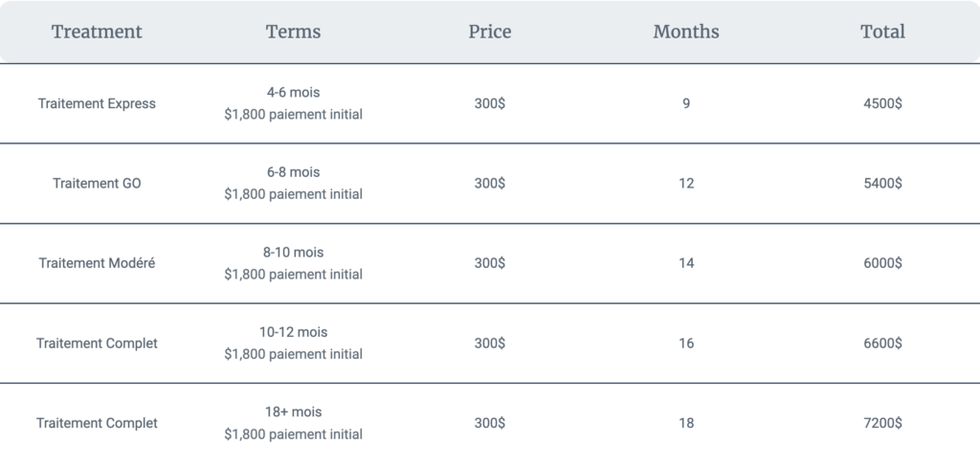The image size is (980, 464).
Task: Click the 14 months value
Action: 686,263
